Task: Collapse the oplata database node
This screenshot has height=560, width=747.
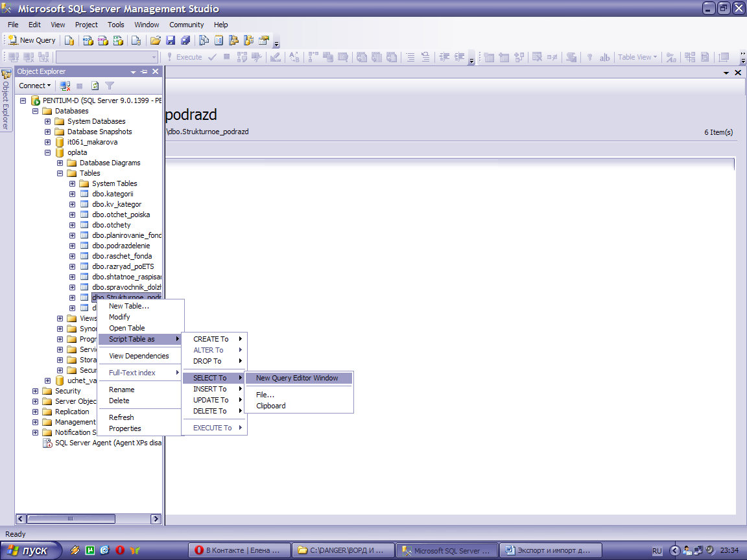Action: [x=47, y=152]
